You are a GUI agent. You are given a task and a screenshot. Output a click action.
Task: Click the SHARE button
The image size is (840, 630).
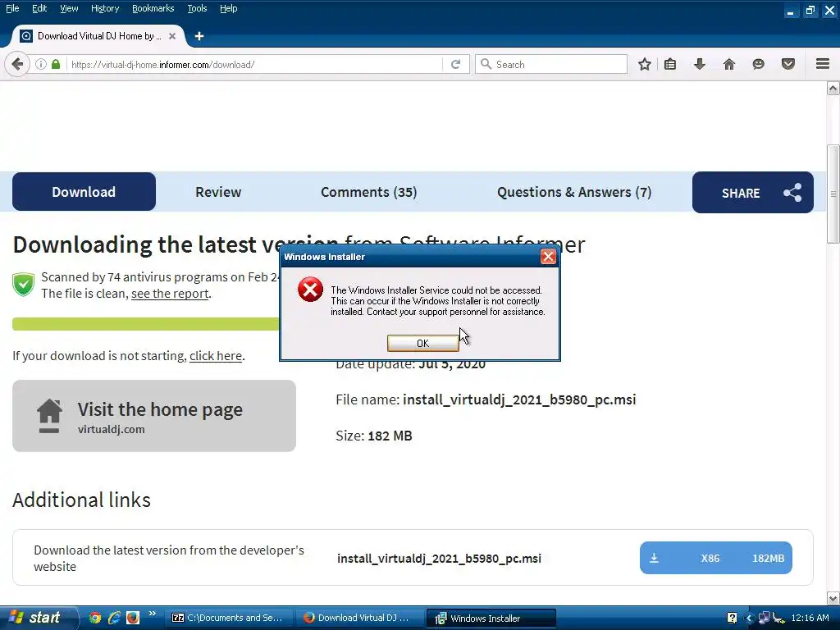753,192
